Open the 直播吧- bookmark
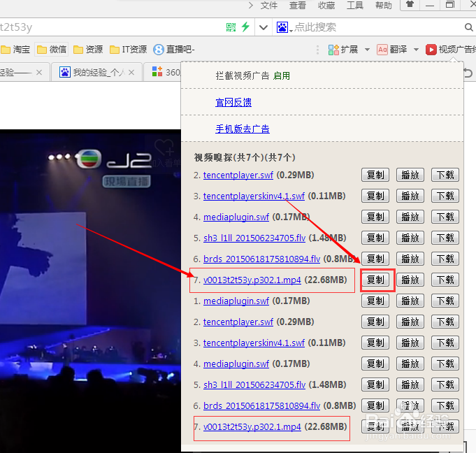 click(174, 49)
